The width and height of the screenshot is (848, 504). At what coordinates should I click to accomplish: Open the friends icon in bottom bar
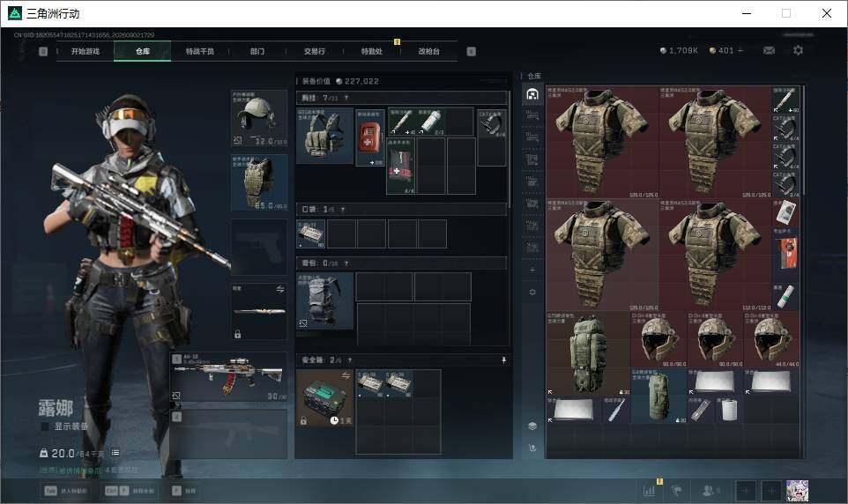(x=710, y=491)
